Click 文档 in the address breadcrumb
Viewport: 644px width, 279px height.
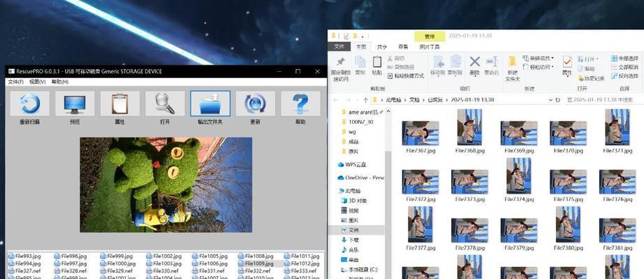tap(414, 100)
